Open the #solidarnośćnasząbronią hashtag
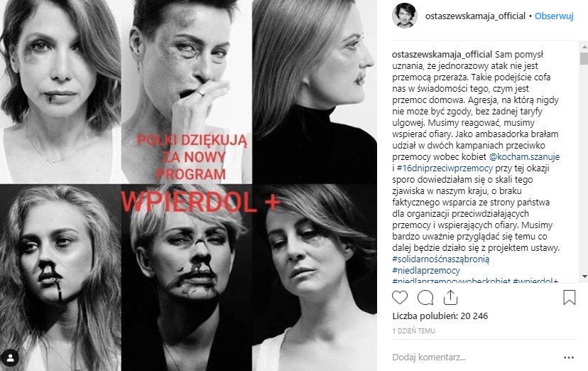The image size is (588, 371). pos(440,259)
